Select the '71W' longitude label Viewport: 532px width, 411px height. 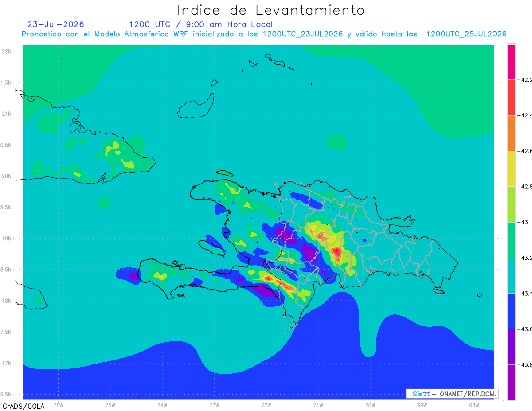tap(318, 405)
